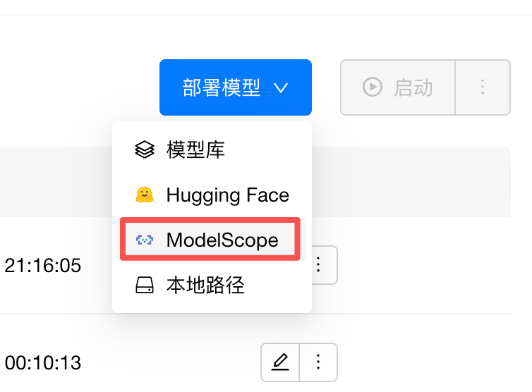The height and width of the screenshot is (392, 532).
Task: Click the 部署模型 blue button label
Action: [x=221, y=88]
